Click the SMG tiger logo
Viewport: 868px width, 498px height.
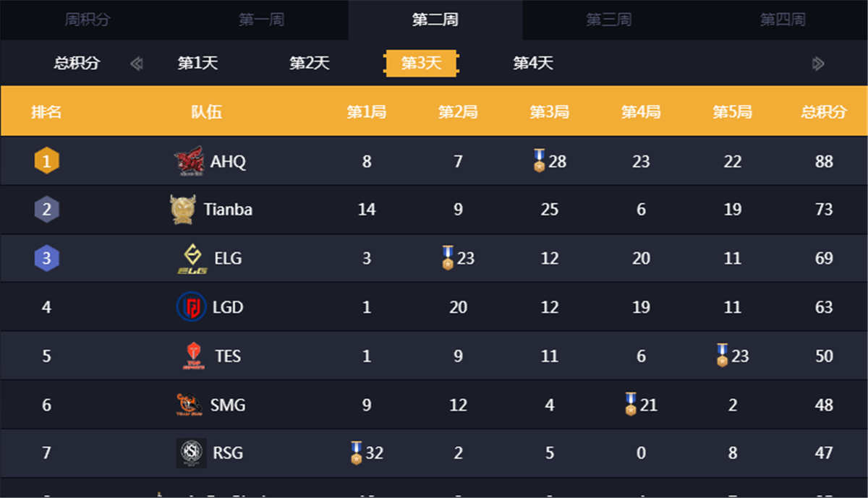189,405
